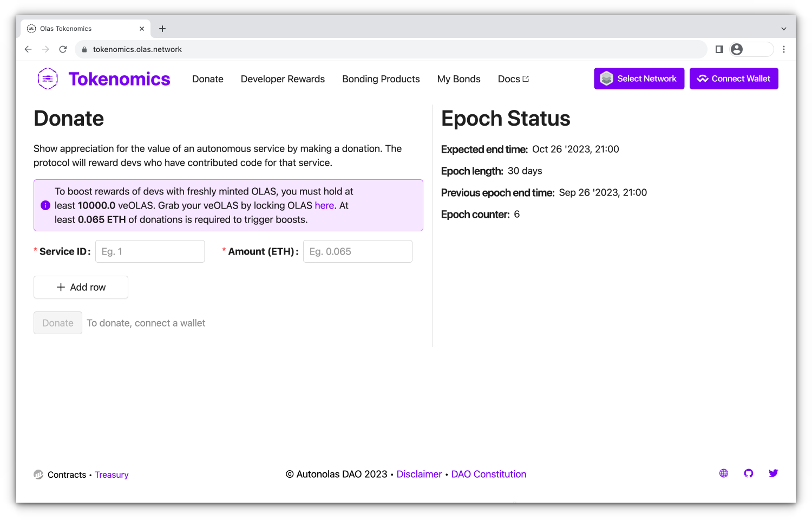Focus the Service ID input field
The image size is (812, 520).
click(x=150, y=251)
